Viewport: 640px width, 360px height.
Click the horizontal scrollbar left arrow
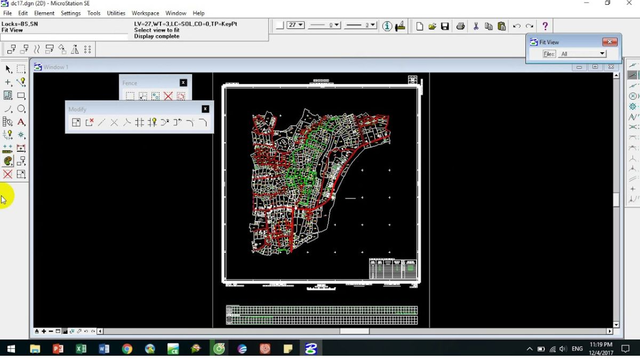tap(100, 331)
